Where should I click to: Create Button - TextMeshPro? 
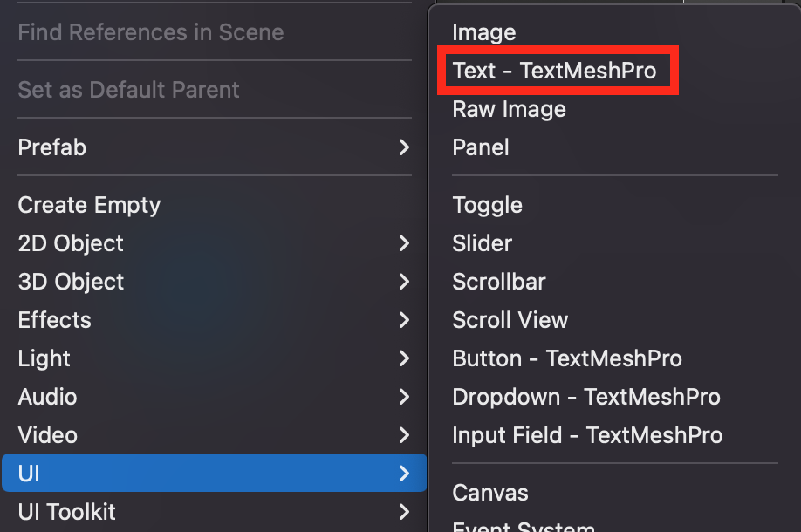[567, 358]
